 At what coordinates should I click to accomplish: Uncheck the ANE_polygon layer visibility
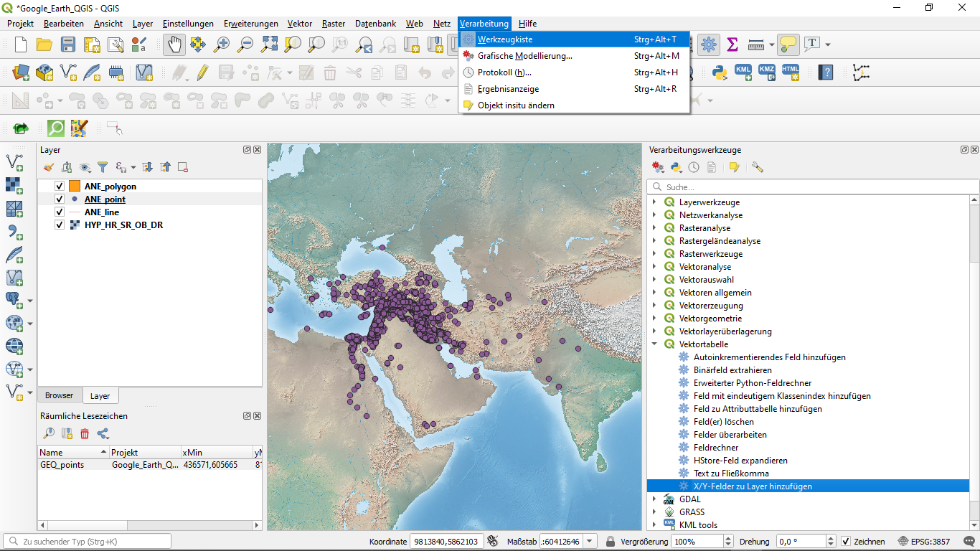(x=60, y=187)
